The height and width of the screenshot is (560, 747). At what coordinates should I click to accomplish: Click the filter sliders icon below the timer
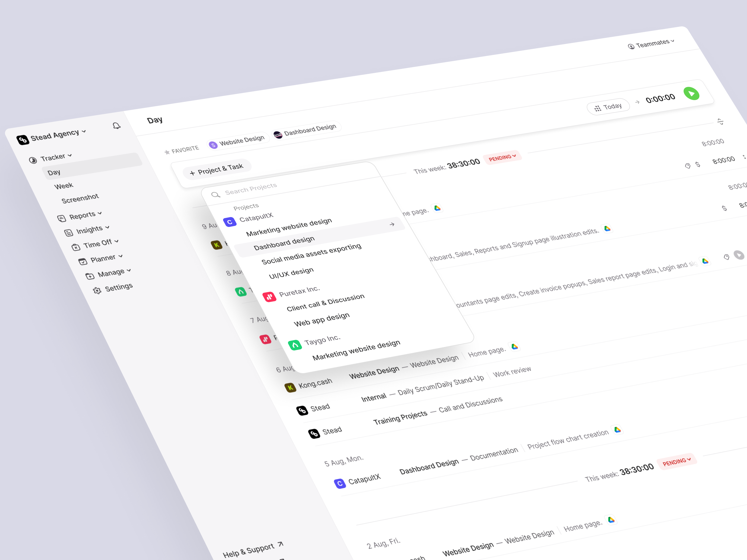click(x=720, y=122)
